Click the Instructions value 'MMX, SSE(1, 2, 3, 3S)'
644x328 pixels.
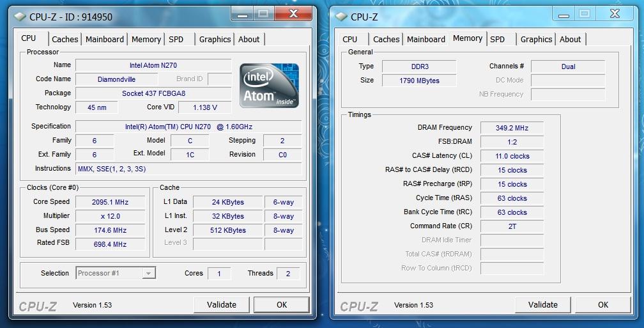[188, 169]
